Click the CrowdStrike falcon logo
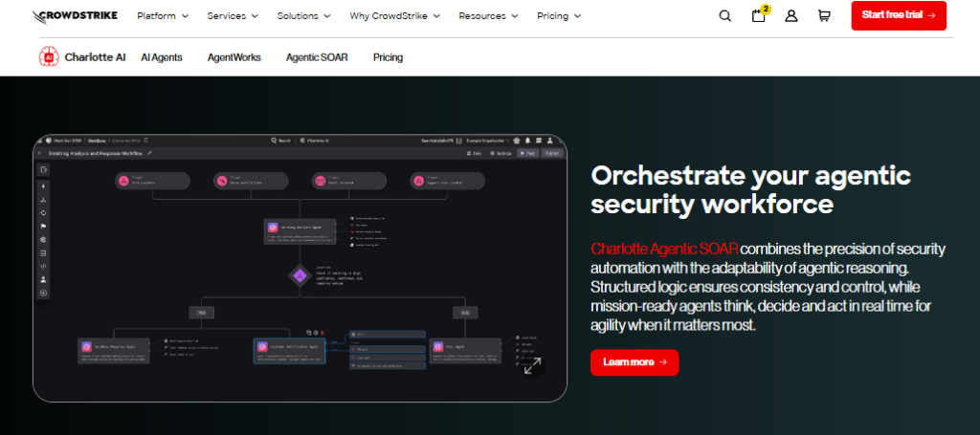 click(x=75, y=16)
